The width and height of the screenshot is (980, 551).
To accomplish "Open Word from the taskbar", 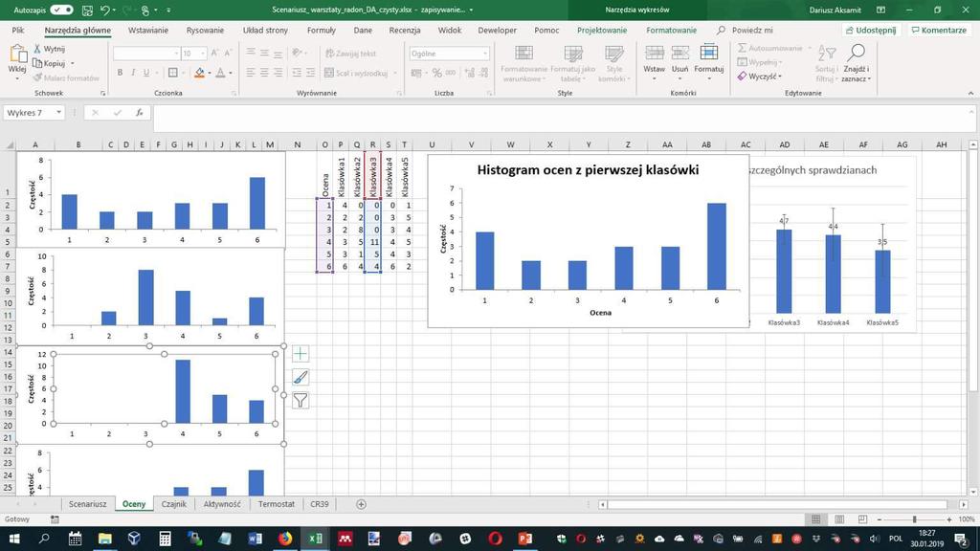I will pyautogui.click(x=255, y=538).
